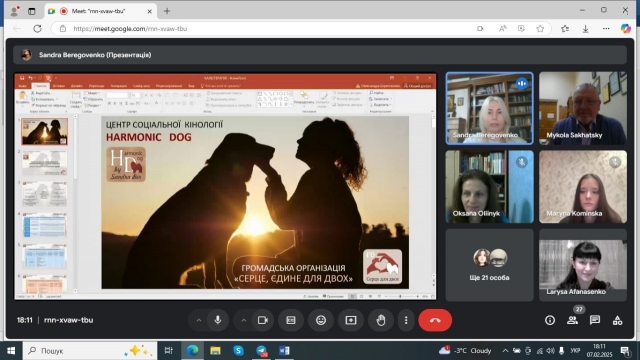
Task: Open the weather widget -3°C Cloudy
Action: (x=465, y=351)
